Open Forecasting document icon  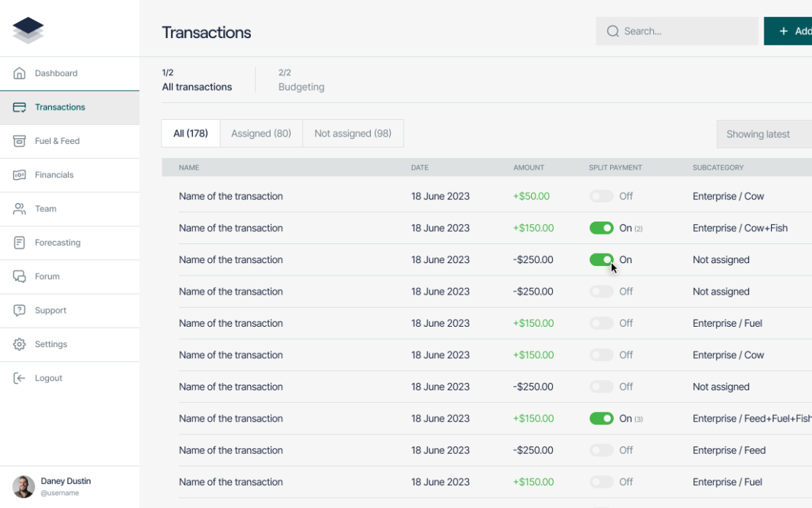19,243
